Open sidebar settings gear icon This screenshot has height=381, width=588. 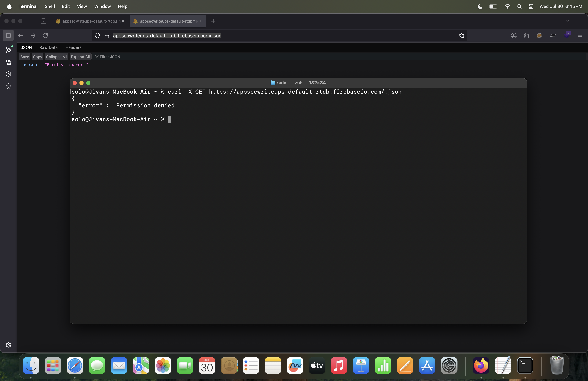(x=9, y=345)
